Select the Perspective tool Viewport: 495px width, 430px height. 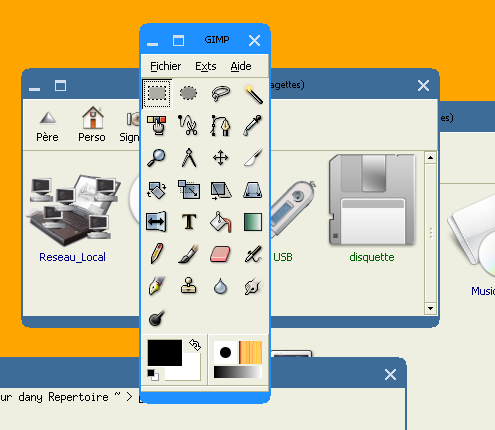click(253, 190)
